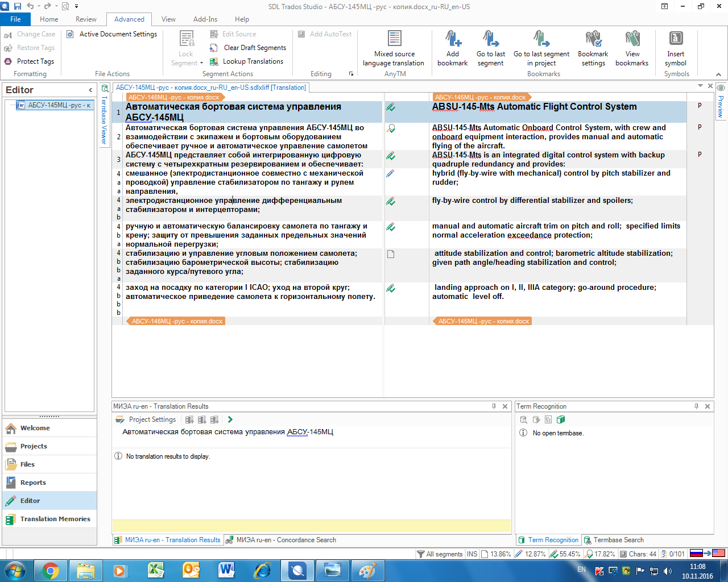Click the Redo arrow in title bar
Image resolution: width=728 pixels, height=582 pixels.
(47, 6)
